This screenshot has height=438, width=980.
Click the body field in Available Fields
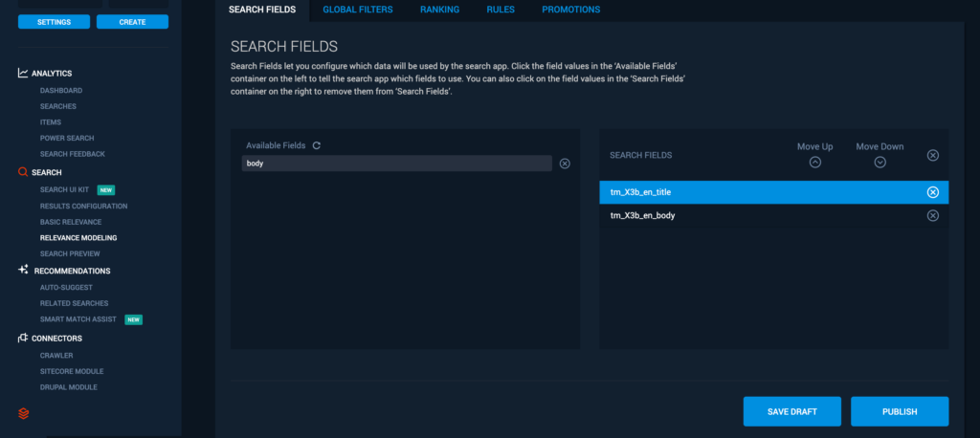click(396, 164)
